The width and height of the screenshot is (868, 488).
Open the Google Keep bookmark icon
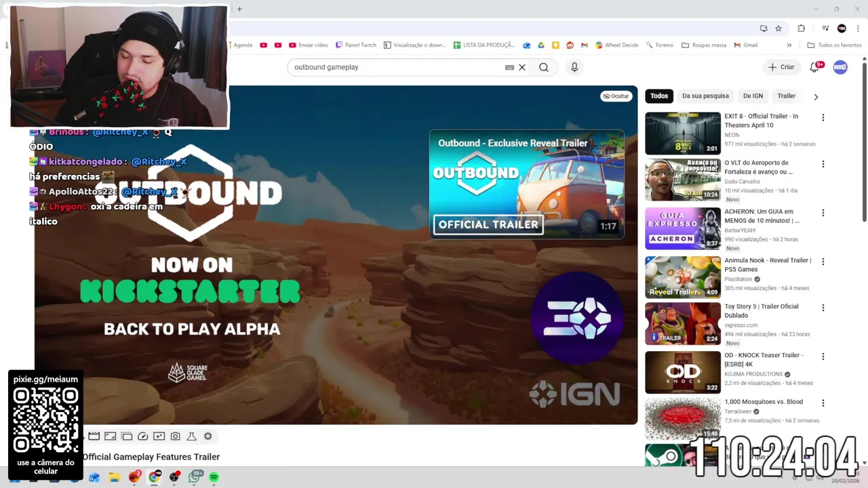pyautogui.click(x=555, y=45)
